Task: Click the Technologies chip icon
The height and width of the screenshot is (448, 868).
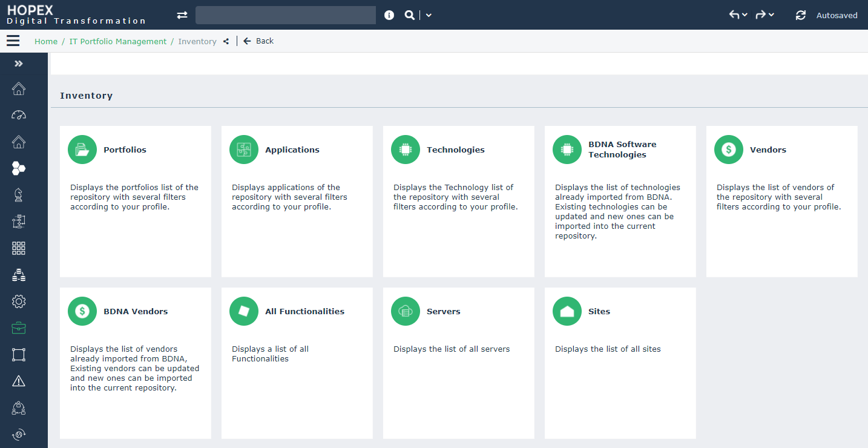Action: (406, 150)
